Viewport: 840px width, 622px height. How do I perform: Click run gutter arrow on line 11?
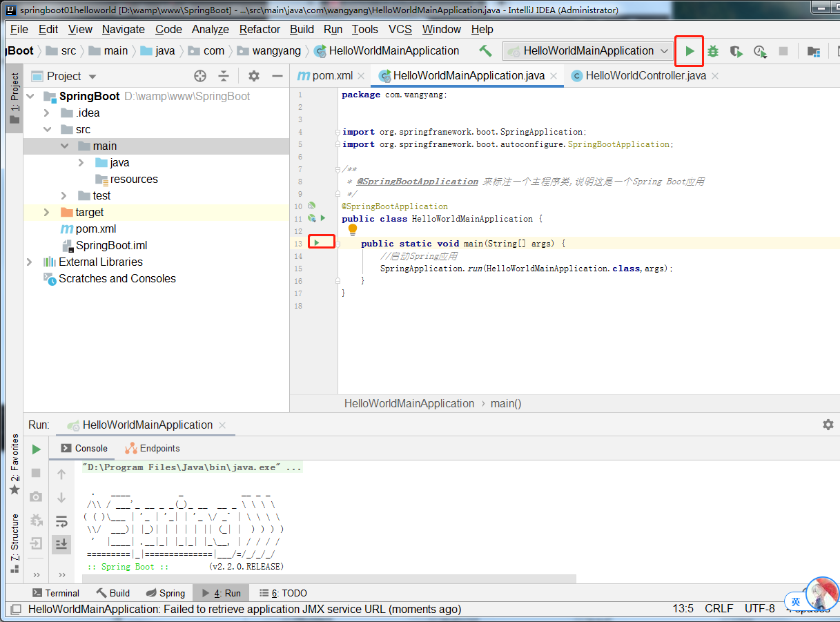click(x=323, y=218)
